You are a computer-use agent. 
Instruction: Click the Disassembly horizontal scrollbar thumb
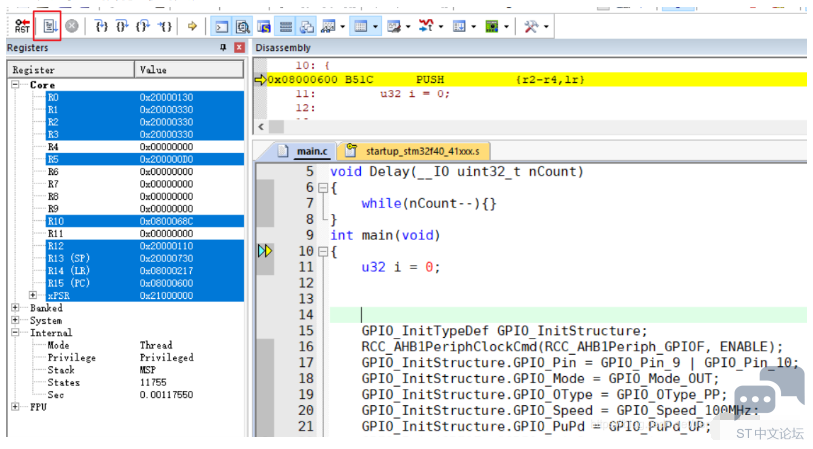tap(276, 127)
